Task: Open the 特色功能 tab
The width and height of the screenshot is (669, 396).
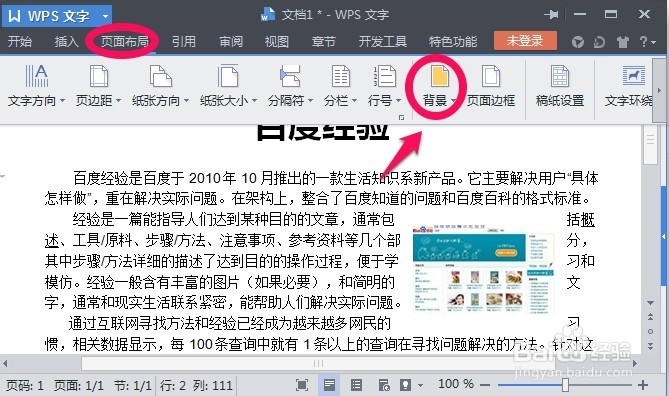Action: point(453,41)
